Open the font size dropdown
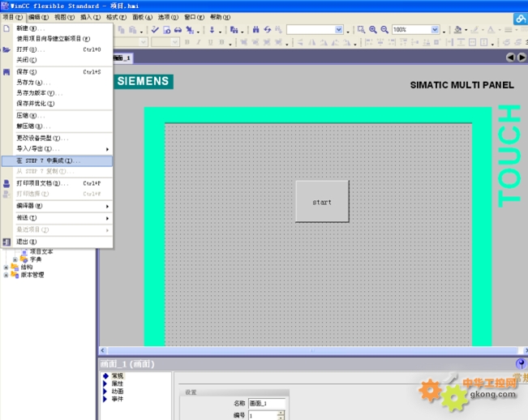The width and height of the screenshot is (528, 420). click(175, 42)
